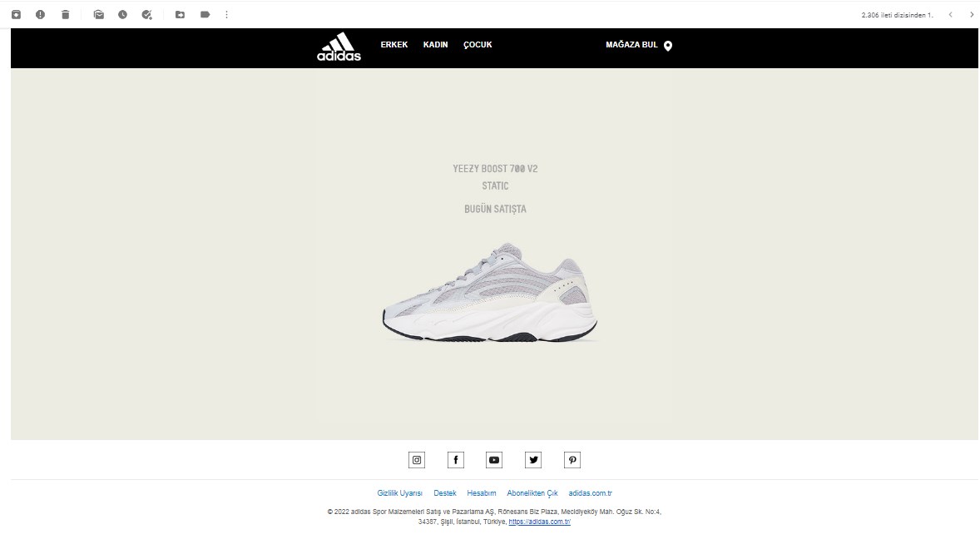Open the Hesabım link
The height and width of the screenshot is (549, 980).
[x=481, y=492]
